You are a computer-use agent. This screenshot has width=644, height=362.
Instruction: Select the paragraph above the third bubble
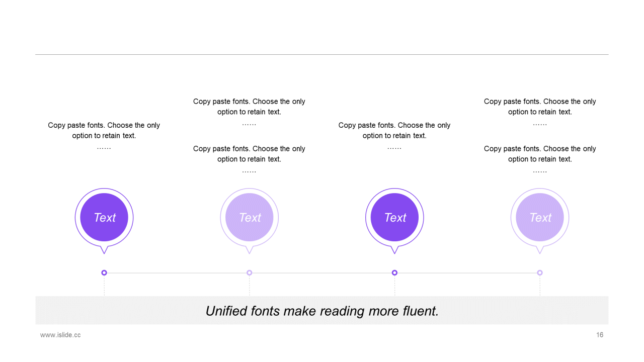click(394, 130)
